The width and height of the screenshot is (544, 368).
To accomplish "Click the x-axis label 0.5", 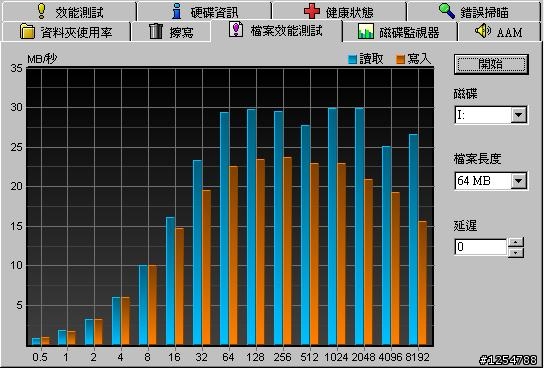I will [40, 357].
